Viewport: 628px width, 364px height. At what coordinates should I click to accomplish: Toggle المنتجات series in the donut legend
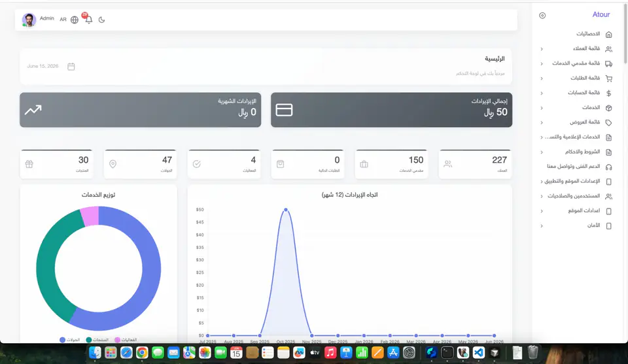click(x=97, y=340)
